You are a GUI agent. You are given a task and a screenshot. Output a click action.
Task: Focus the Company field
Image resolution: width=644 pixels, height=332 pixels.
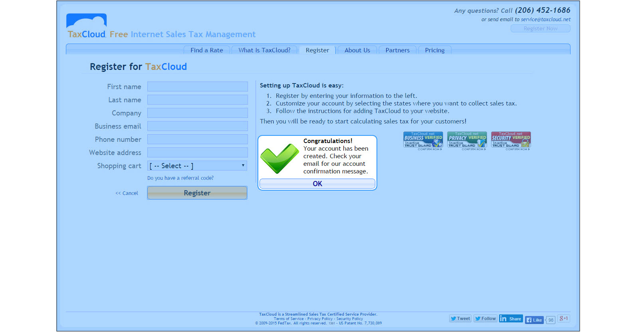tap(198, 113)
